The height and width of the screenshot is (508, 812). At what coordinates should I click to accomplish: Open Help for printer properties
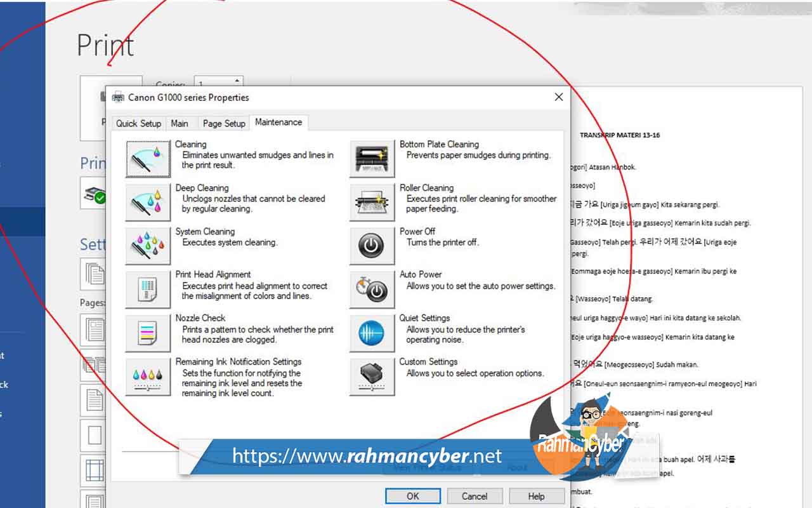coord(536,496)
